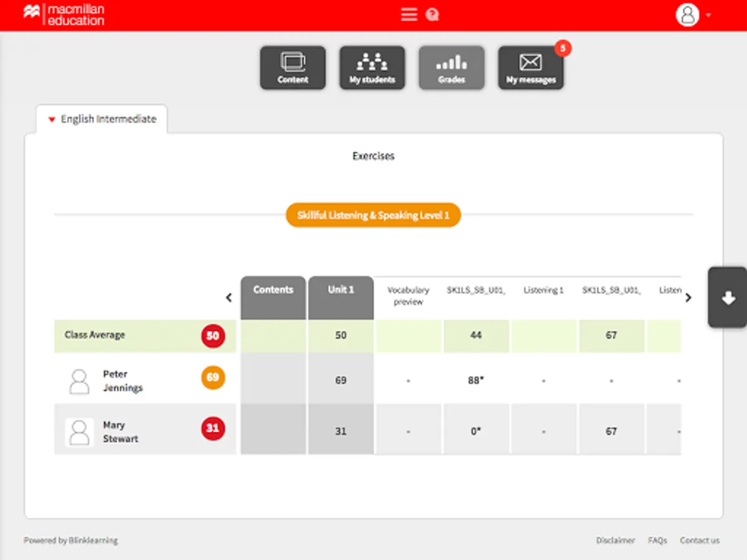Select the Grades bar chart icon

pyautogui.click(x=451, y=68)
